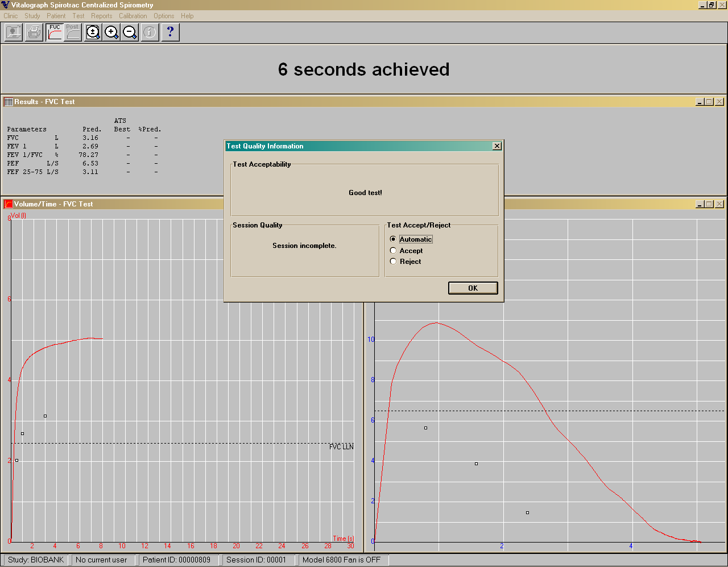Click the zoom in magnifier icon
The image size is (728, 567).
tap(111, 32)
